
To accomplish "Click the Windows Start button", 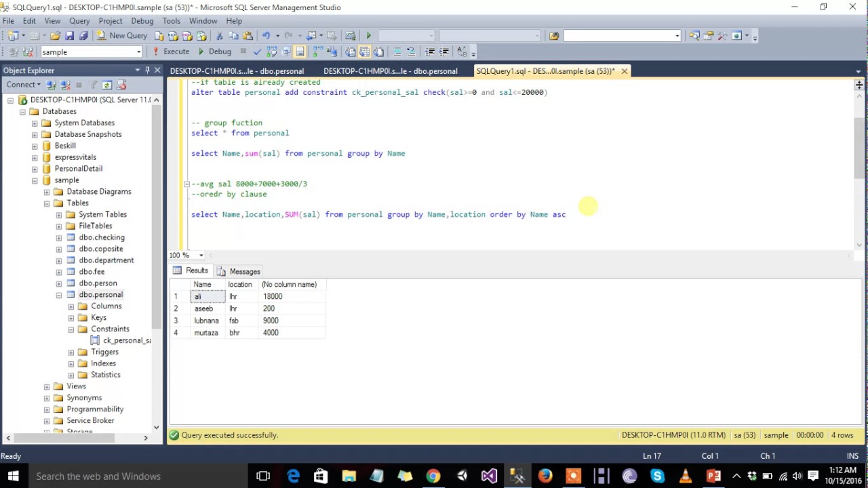I will coord(14,476).
